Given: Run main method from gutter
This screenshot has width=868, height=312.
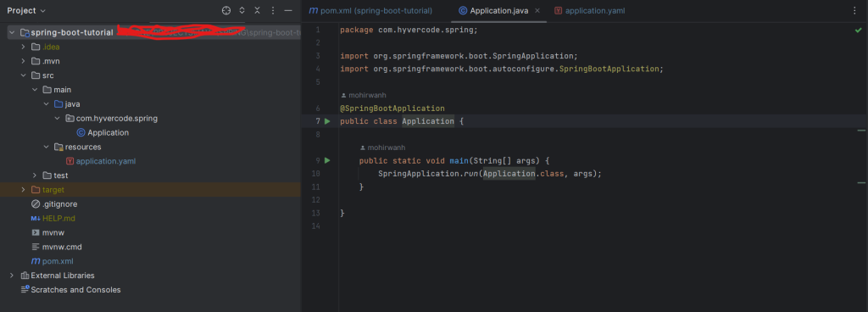Looking at the screenshot, I should click(x=327, y=160).
